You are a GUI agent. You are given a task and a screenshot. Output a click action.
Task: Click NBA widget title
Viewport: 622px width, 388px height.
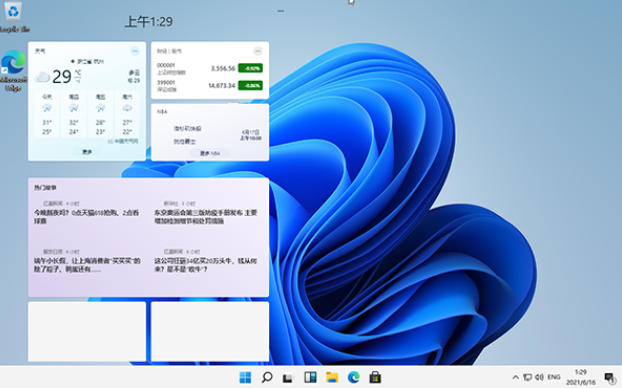point(162,111)
